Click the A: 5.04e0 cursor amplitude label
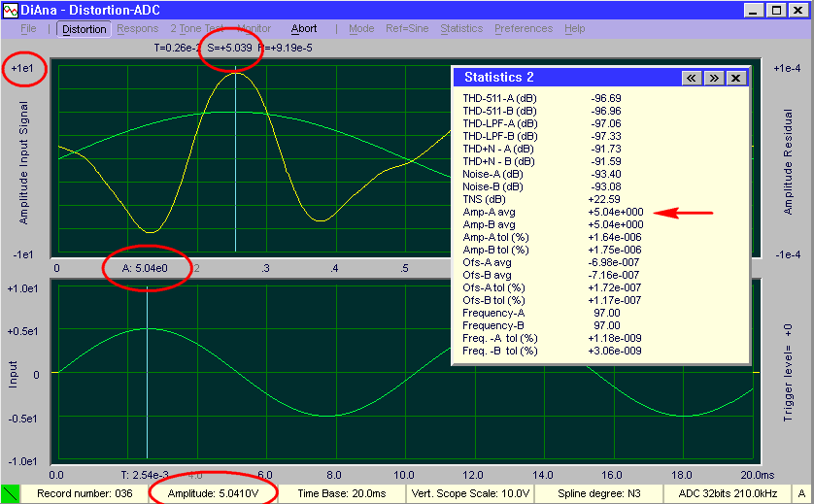814x504 pixels. coord(145,268)
